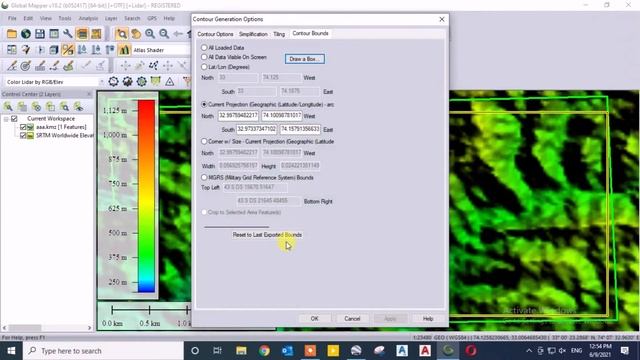This screenshot has width=640, height=360.
Task: Click the create area green brush icon
Action: 68,65
